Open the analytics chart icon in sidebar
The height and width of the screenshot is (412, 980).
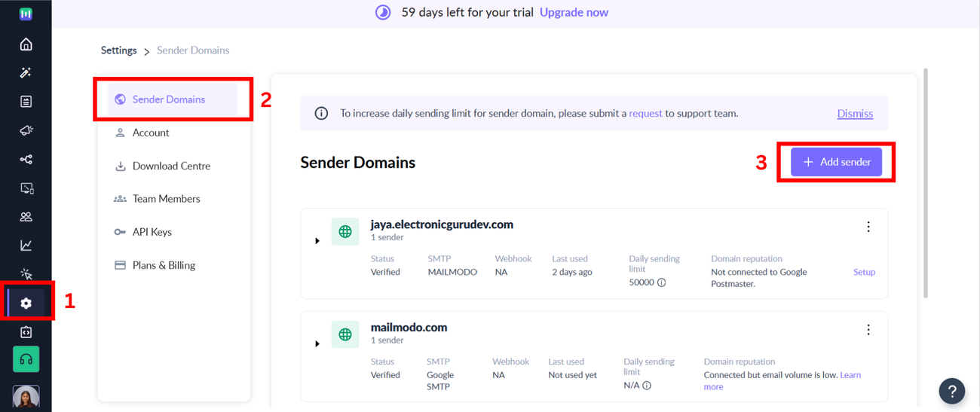[x=26, y=246]
